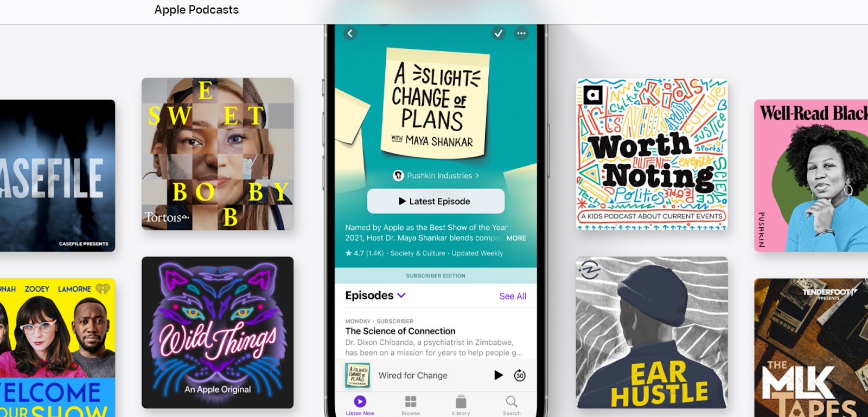This screenshot has width=868, height=417.
Task: Click the Apple Podcasts page title
Action: coord(196,10)
